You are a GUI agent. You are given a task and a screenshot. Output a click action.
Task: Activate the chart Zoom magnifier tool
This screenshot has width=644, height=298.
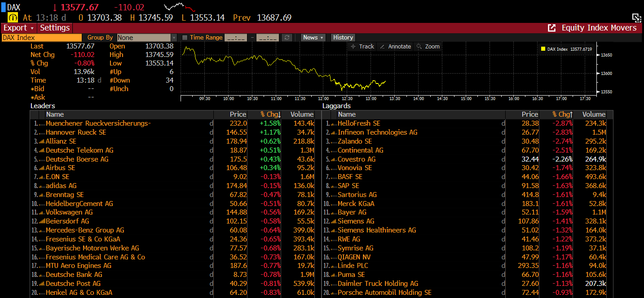tap(428, 47)
